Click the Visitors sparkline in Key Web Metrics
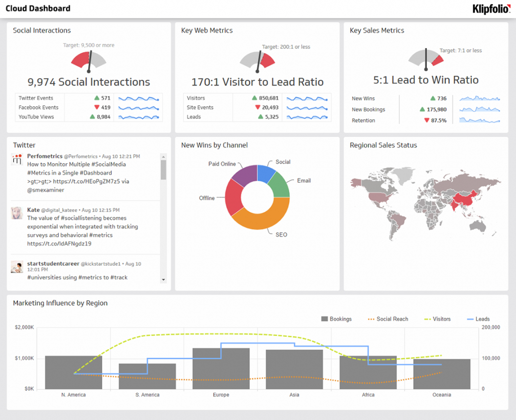 pyautogui.click(x=307, y=98)
